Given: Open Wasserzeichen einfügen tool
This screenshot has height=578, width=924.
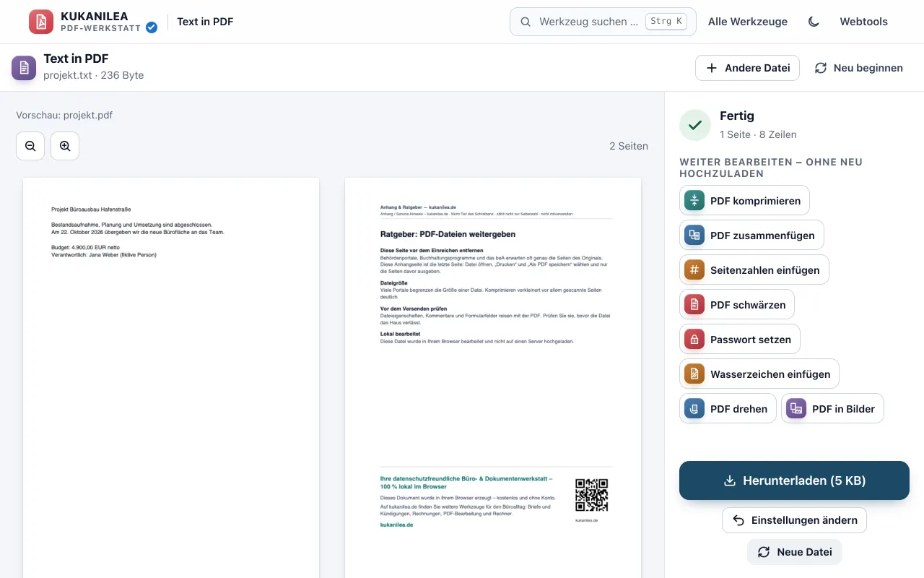Looking at the screenshot, I should pos(759,374).
